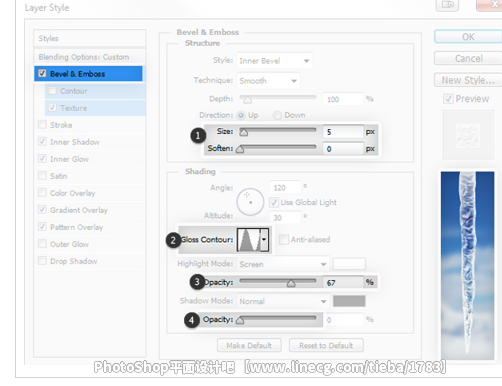Toggle the Inner Glow checkbox
The height and width of the screenshot is (386, 502).
click(x=42, y=159)
